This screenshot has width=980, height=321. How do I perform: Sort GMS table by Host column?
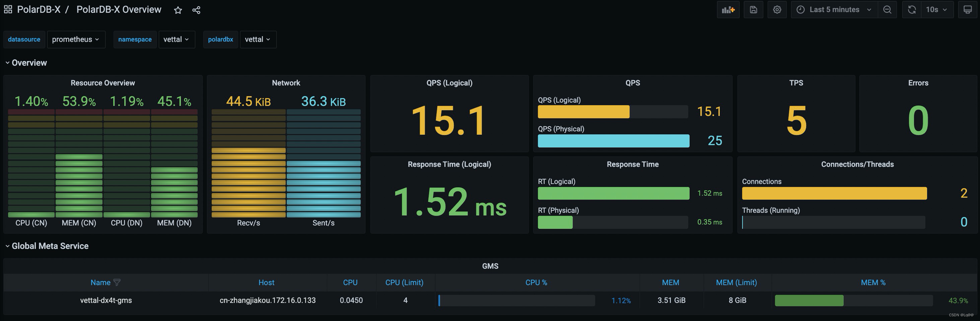point(266,282)
